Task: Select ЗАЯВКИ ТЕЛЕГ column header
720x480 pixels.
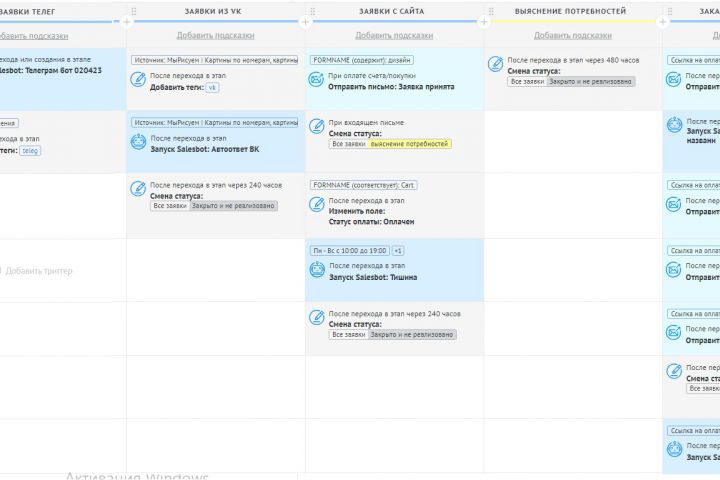Action: click(27, 12)
